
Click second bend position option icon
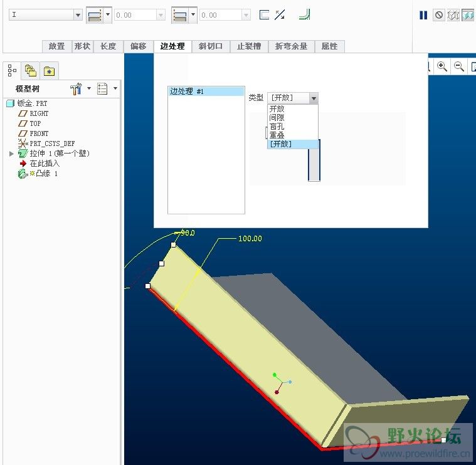click(180, 15)
